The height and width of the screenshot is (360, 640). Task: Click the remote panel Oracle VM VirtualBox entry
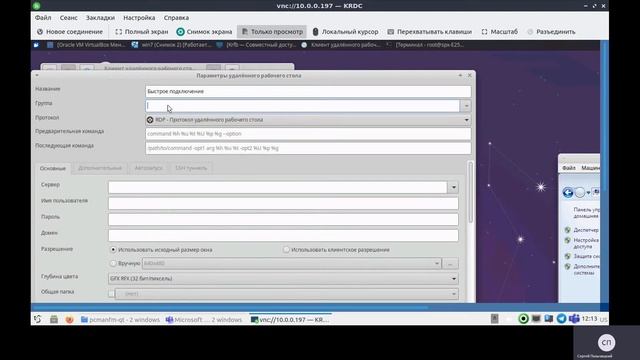86,45
